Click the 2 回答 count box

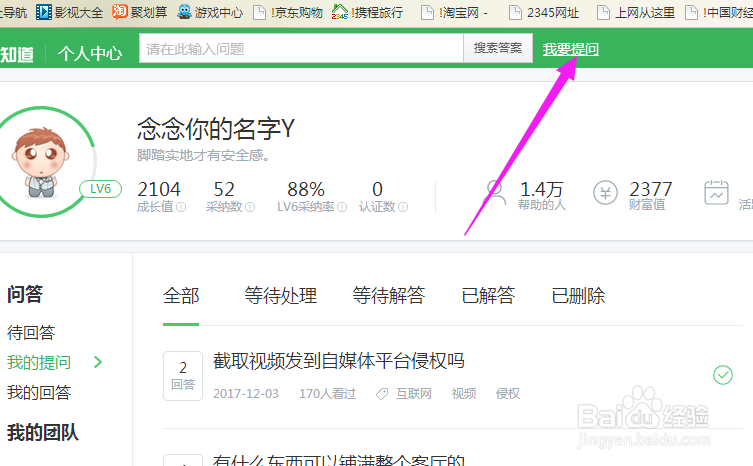[182, 376]
